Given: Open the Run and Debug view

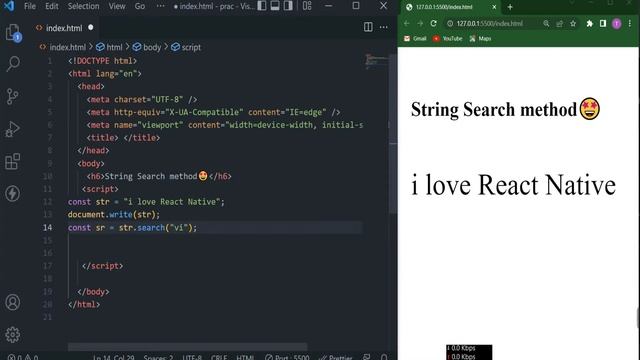Looking at the screenshot, I should (x=13, y=129).
